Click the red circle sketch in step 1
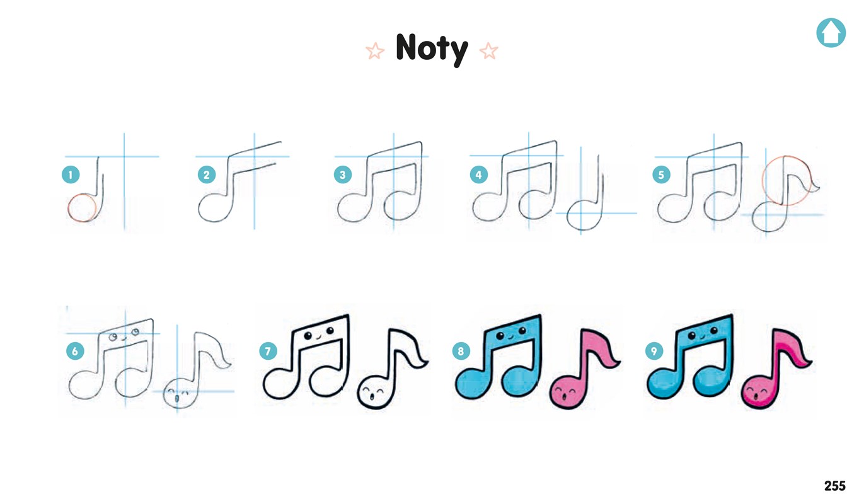This screenshot has height=504, width=864. coord(82,207)
